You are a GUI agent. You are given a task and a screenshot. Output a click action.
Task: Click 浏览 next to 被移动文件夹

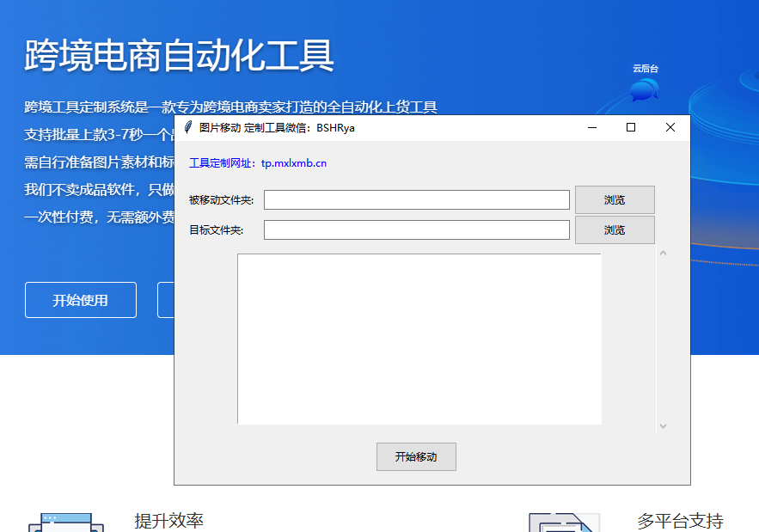click(615, 199)
